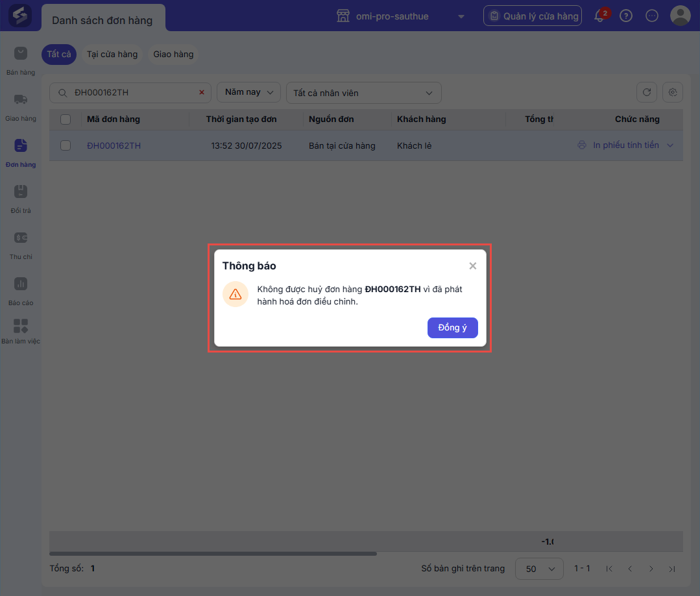Click the warning triangle icon in dialog
The width and height of the screenshot is (700, 596).
pyautogui.click(x=235, y=294)
